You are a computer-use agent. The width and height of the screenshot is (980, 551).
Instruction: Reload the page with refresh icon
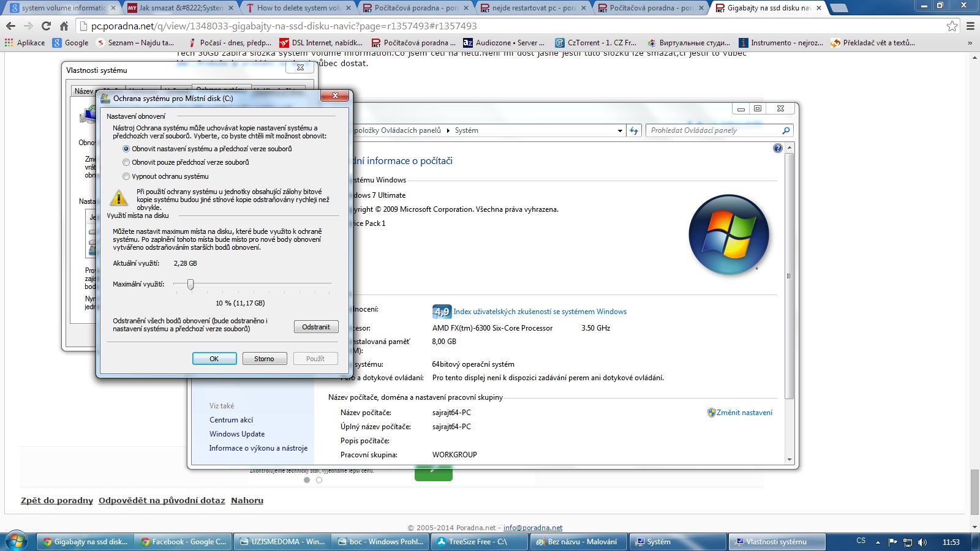[x=46, y=26]
